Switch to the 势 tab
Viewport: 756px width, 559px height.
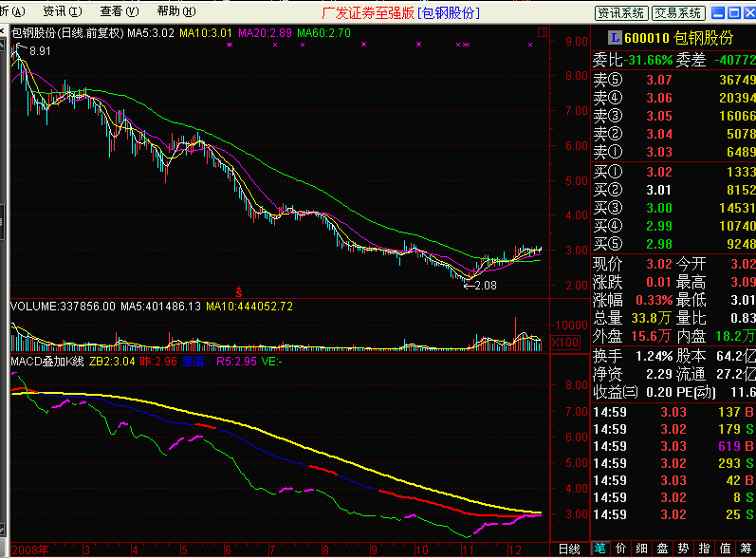pos(683,549)
